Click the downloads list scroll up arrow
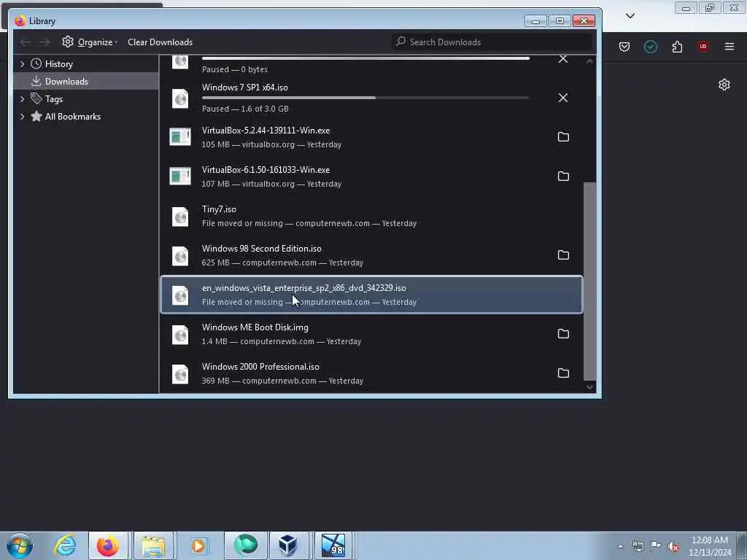Screen dimensions: 747x560 pos(589,61)
